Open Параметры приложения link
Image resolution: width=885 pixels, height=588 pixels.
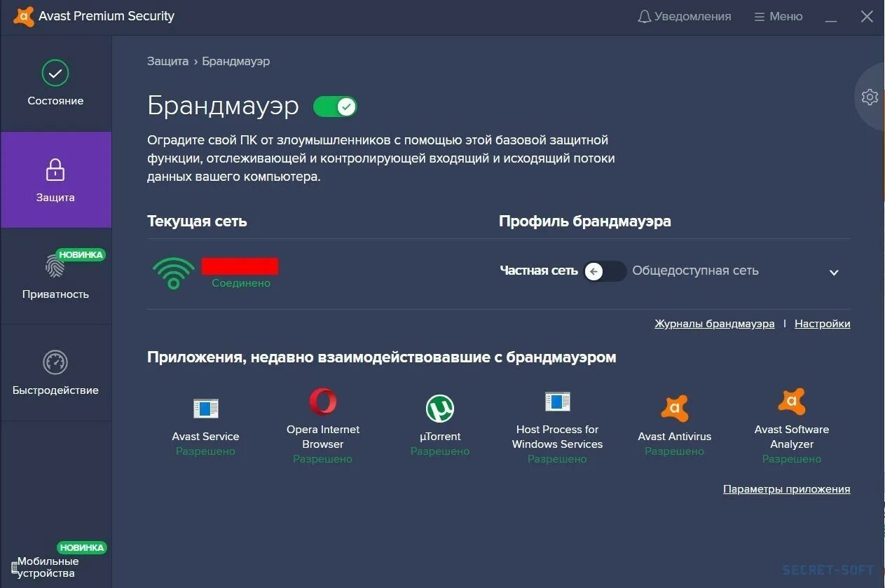tap(787, 489)
